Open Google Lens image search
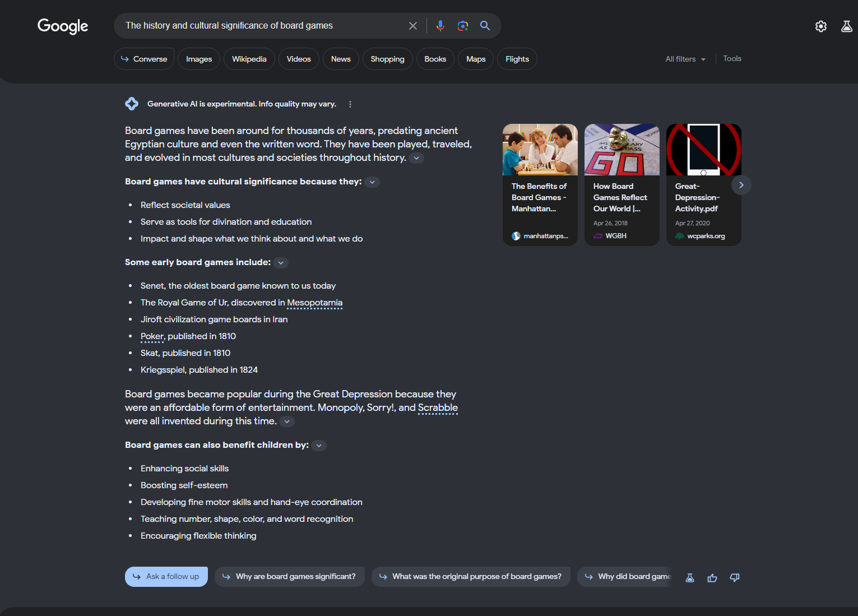 [463, 26]
